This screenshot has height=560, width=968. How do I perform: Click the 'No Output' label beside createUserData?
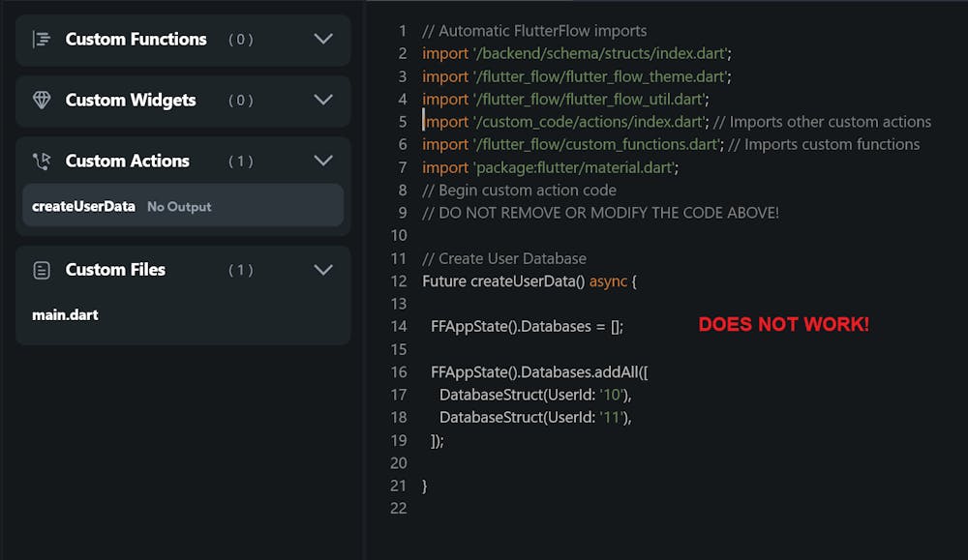[179, 207]
